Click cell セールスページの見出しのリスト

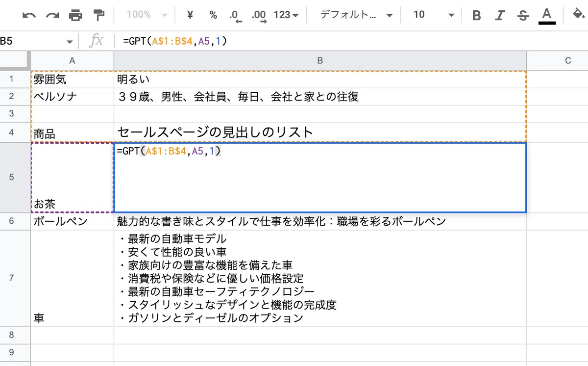click(x=320, y=132)
